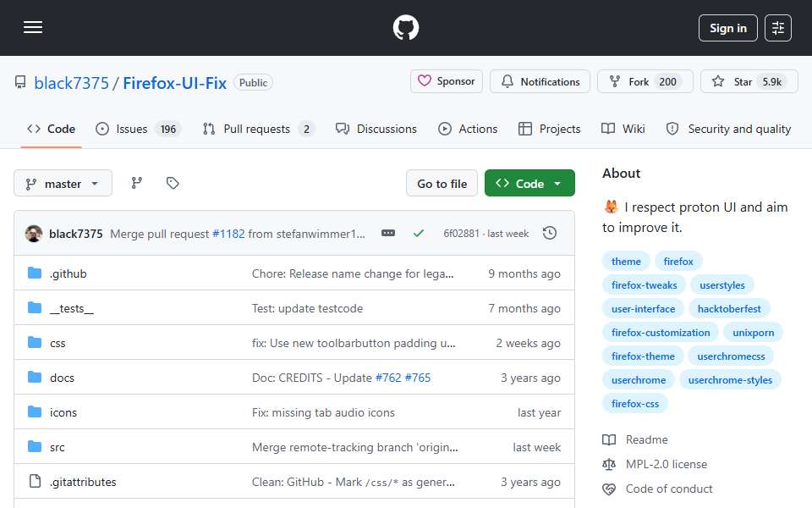Select the hacktoberfest topic tag
This screenshot has width=812, height=508.
729,309
